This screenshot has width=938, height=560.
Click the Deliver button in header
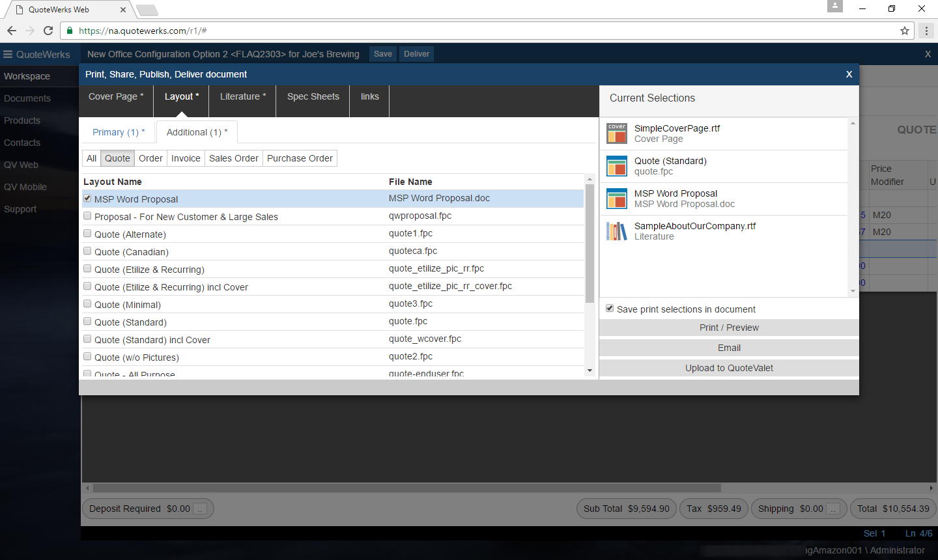coord(416,54)
